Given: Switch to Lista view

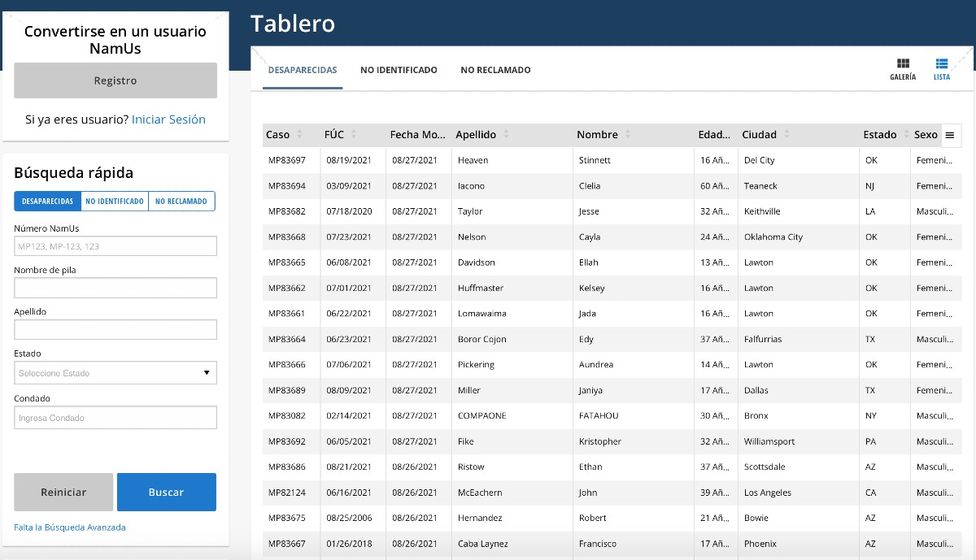Looking at the screenshot, I should 942,69.
